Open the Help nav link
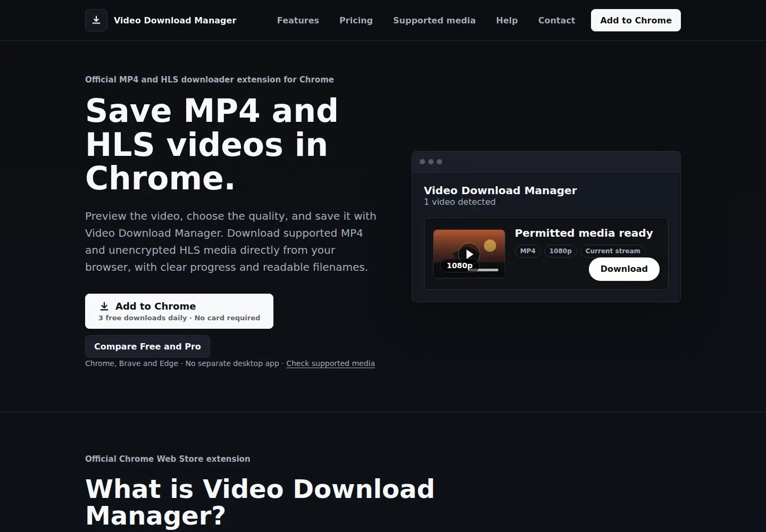The image size is (766, 532). (507, 20)
